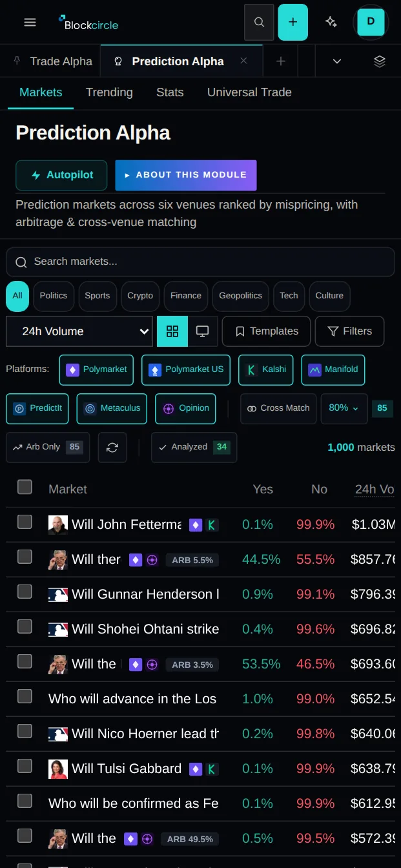Toggle the Kalshi platform filter
401x868 pixels.
(x=266, y=370)
